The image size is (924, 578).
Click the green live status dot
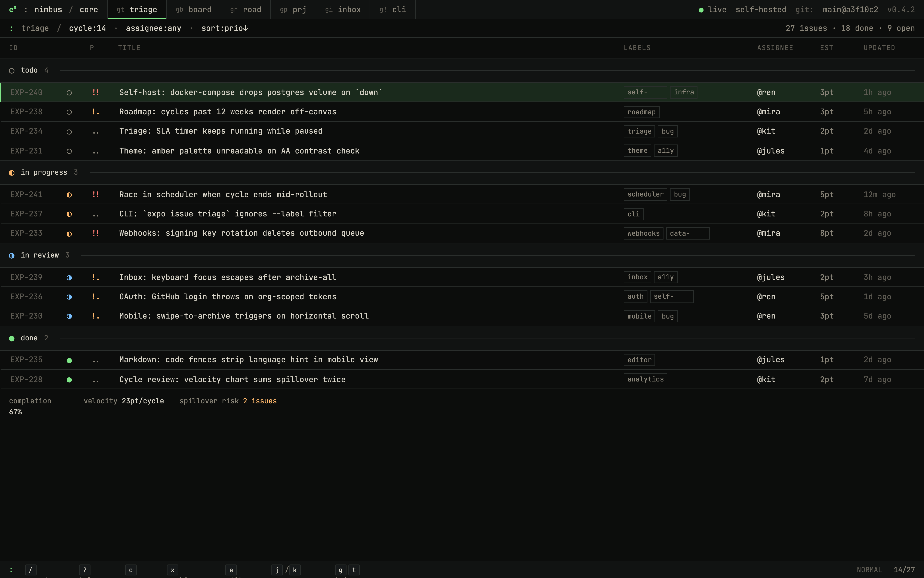click(701, 10)
